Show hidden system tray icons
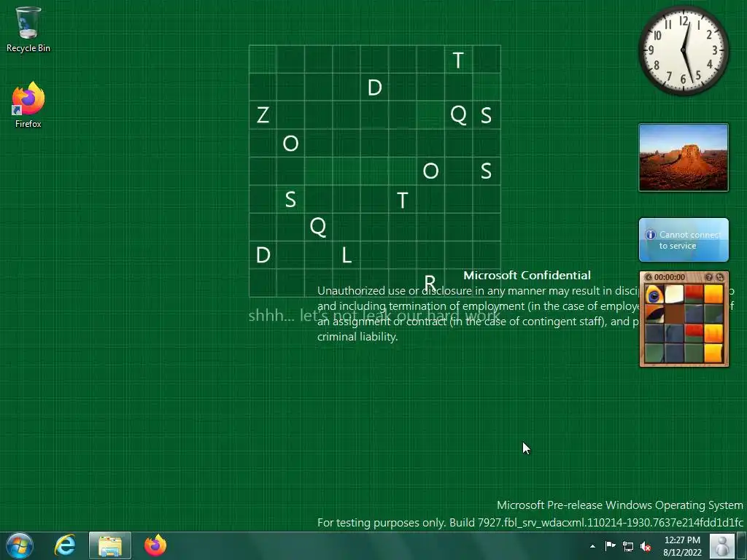The width and height of the screenshot is (747, 560). point(592,546)
